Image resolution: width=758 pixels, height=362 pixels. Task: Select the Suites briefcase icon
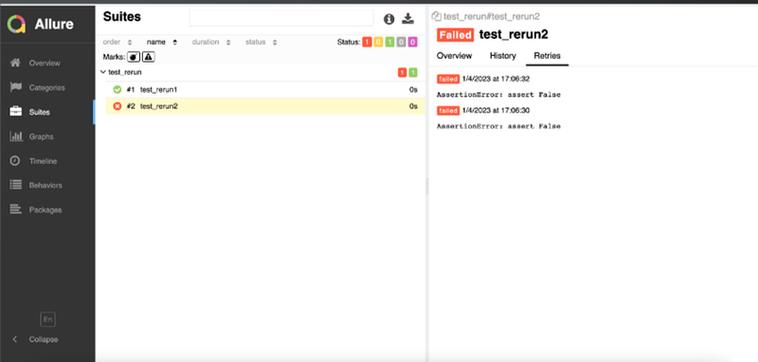pyautogui.click(x=15, y=112)
